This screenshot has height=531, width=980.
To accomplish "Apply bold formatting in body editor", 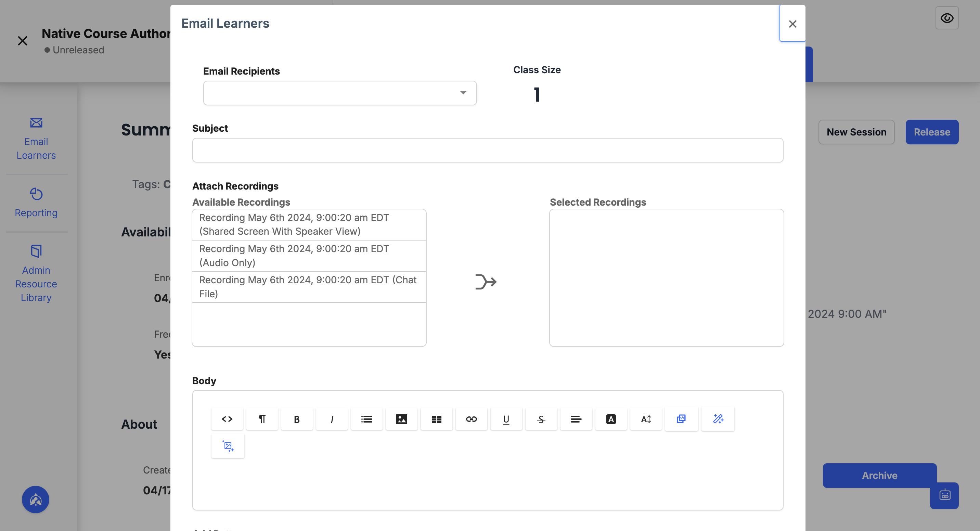I will tap(297, 419).
